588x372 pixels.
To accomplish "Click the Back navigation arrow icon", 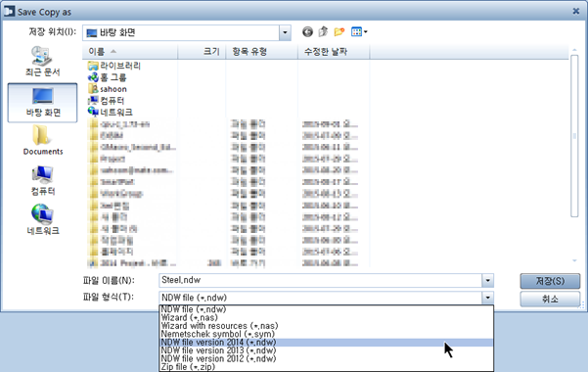I will tap(307, 32).
